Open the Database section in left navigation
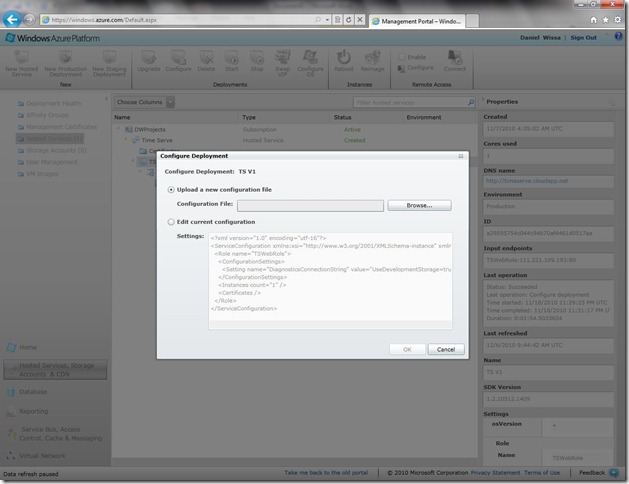629x484 pixels. point(33,391)
